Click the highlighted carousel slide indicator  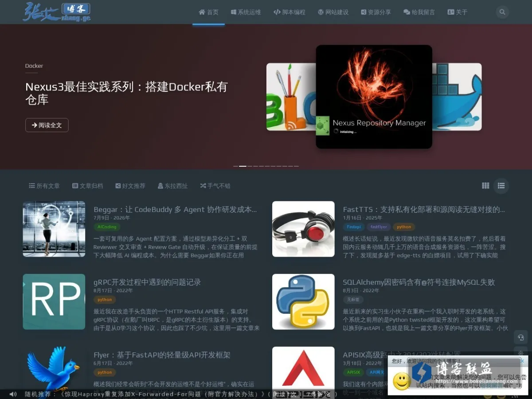click(243, 166)
